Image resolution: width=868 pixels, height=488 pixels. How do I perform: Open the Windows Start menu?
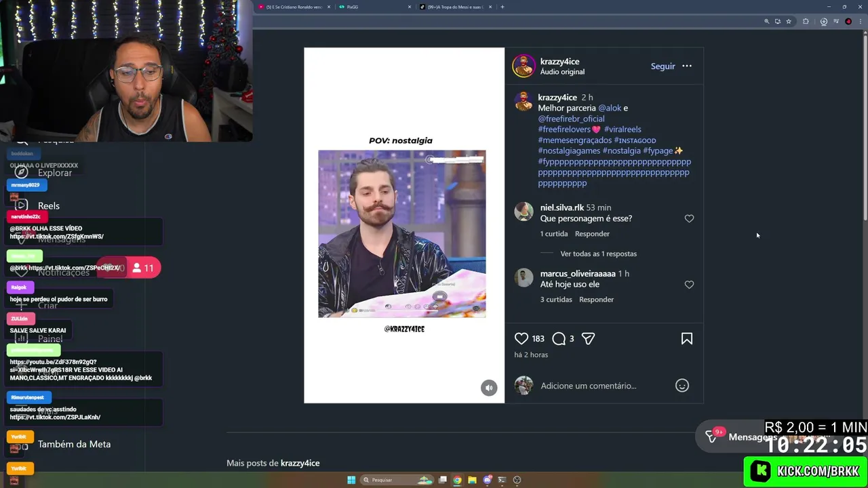pos(351,480)
